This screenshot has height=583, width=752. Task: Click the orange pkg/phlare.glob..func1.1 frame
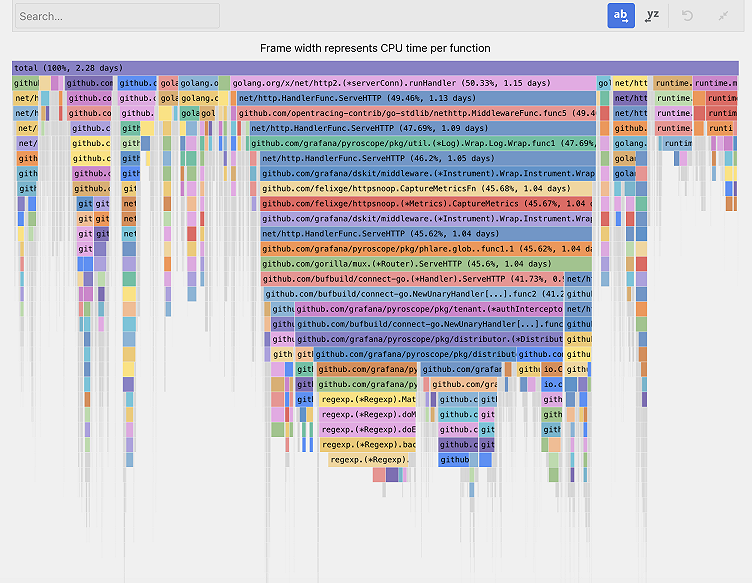point(426,249)
